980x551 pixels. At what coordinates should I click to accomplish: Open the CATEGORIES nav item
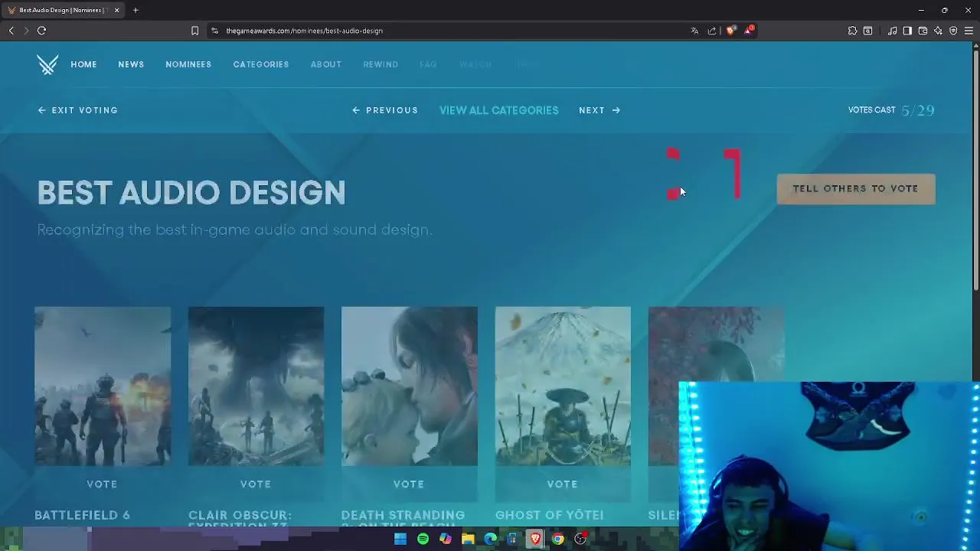click(x=261, y=64)
